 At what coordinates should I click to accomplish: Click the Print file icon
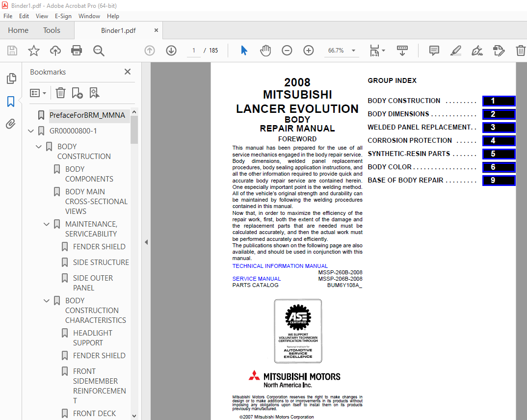pyautogui.click(x=77, y=51)
